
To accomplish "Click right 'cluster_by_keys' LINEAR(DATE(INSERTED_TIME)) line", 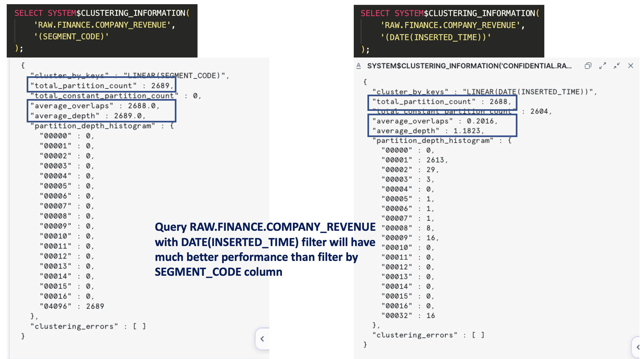I will tap(485, 92).
